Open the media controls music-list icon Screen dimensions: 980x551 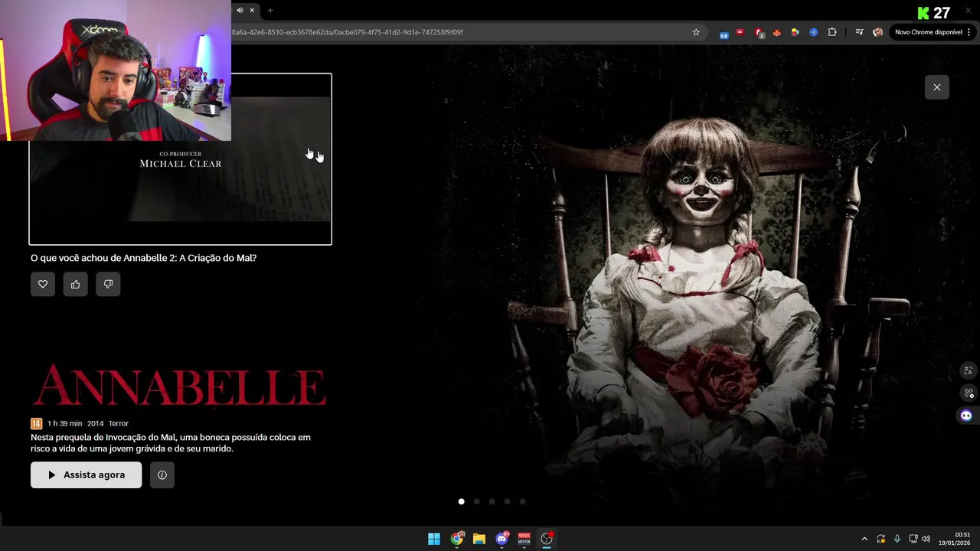[x=859, y=32]
